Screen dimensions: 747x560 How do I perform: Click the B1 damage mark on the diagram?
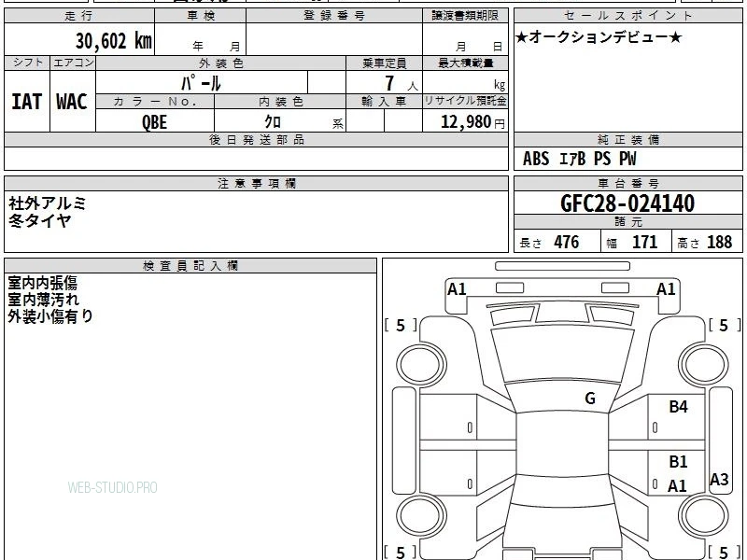coord(678,462)
